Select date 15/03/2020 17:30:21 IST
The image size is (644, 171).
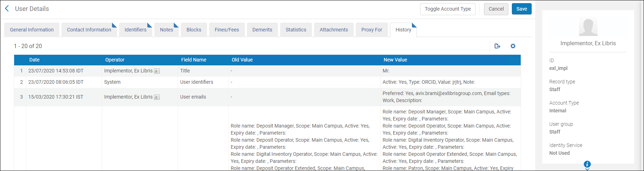[x=56, y=97]
